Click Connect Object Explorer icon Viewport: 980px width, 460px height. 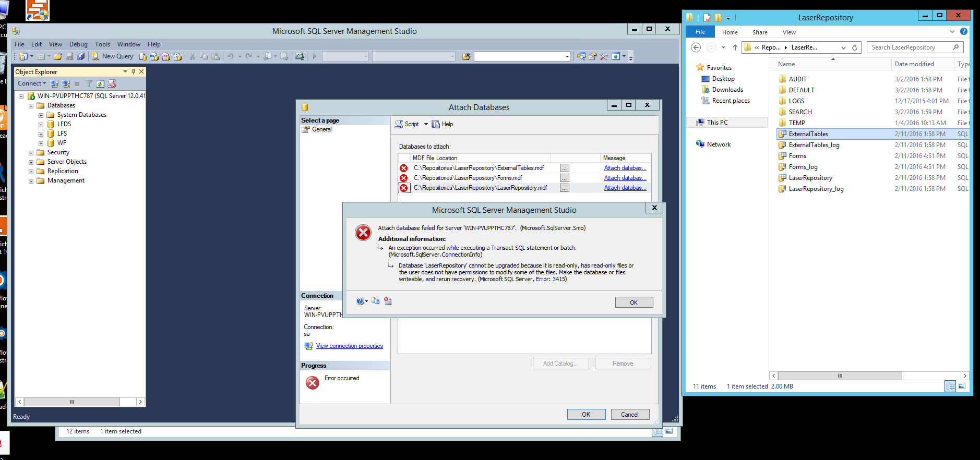click(54, 83)
